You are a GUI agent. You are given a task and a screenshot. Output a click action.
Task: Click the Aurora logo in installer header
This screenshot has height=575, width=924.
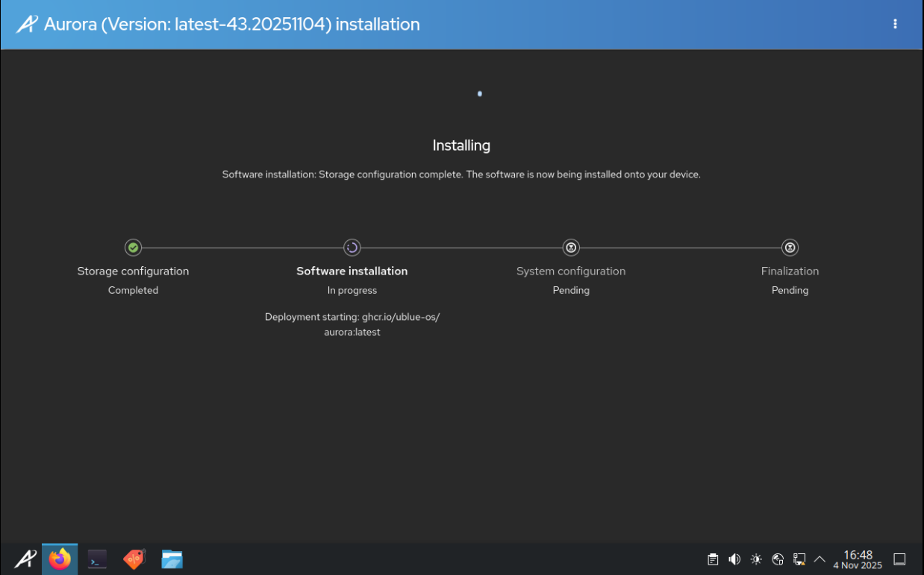26,25
